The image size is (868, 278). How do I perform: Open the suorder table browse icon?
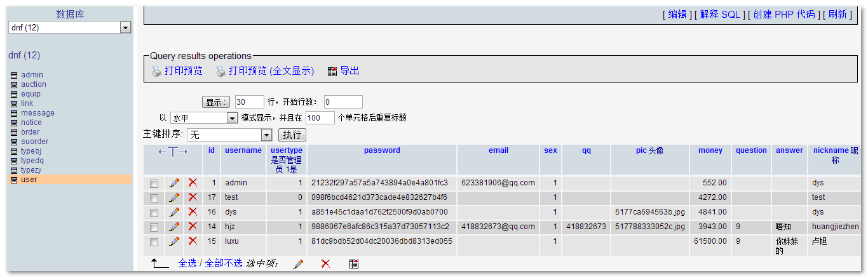click(14, 142)
